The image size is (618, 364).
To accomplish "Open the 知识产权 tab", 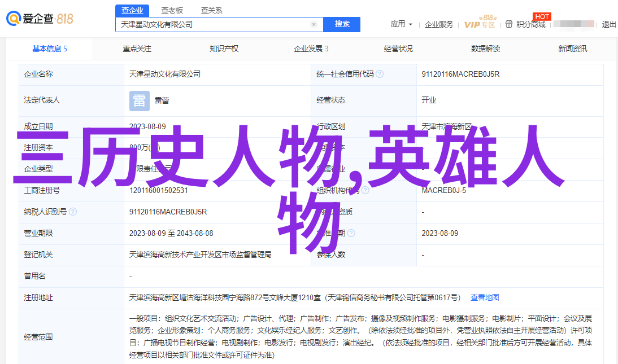I will click(224, 49).
